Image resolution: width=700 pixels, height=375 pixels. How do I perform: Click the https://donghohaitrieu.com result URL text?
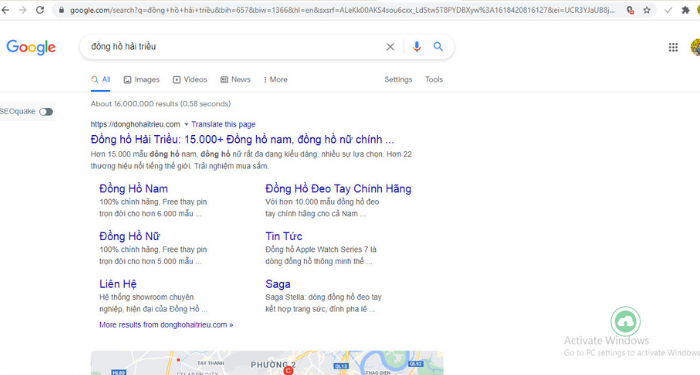pos(135,125)
